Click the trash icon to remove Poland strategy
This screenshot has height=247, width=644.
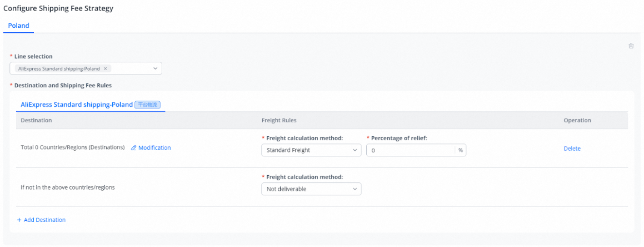point(631,46)
